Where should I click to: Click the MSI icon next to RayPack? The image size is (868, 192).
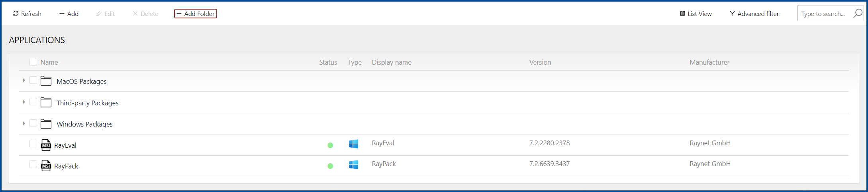click(x=46, y=166)
